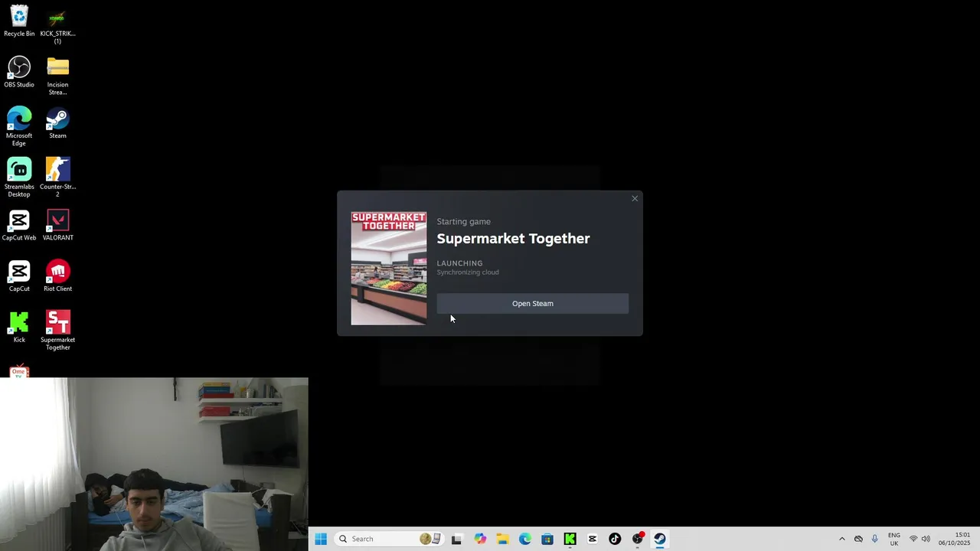
Task: Switch to OBS Studio in taskbar
Action: point(638,539)
